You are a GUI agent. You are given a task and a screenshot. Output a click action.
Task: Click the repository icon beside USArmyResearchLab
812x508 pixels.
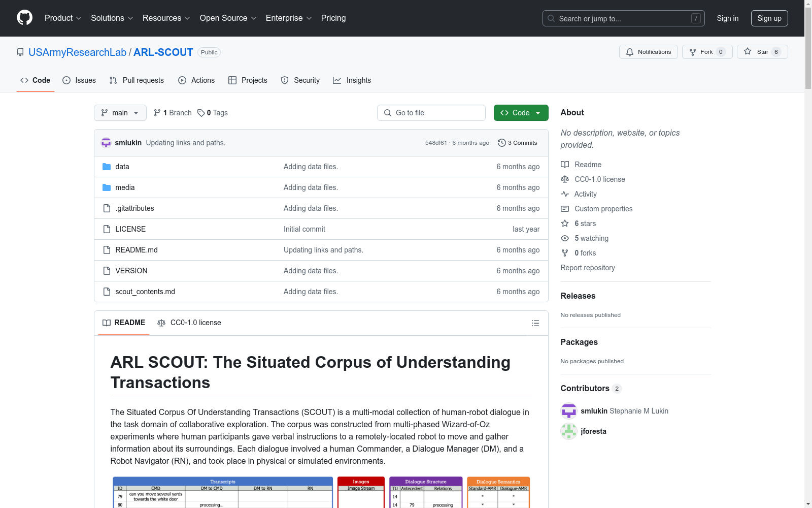pos(20,52)
